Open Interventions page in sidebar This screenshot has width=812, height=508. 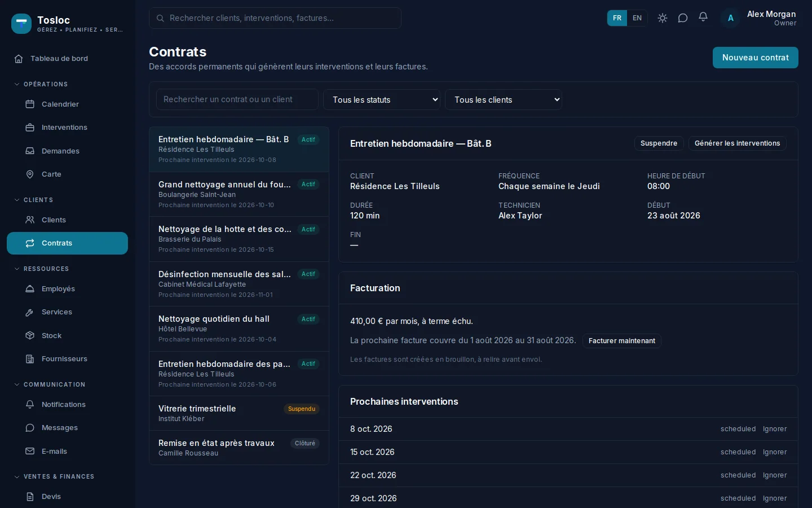[x=67, y=128]
